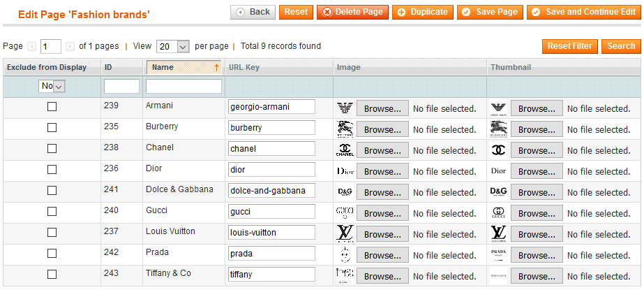Click the Dior logo in Image column

pos(345,171)
